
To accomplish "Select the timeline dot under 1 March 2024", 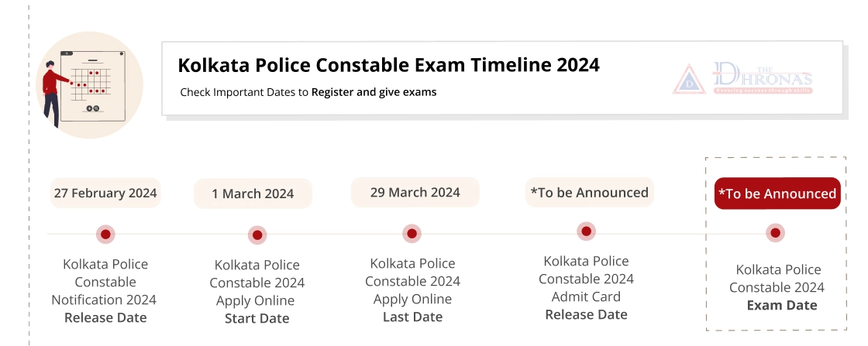I will click(258, 235).
